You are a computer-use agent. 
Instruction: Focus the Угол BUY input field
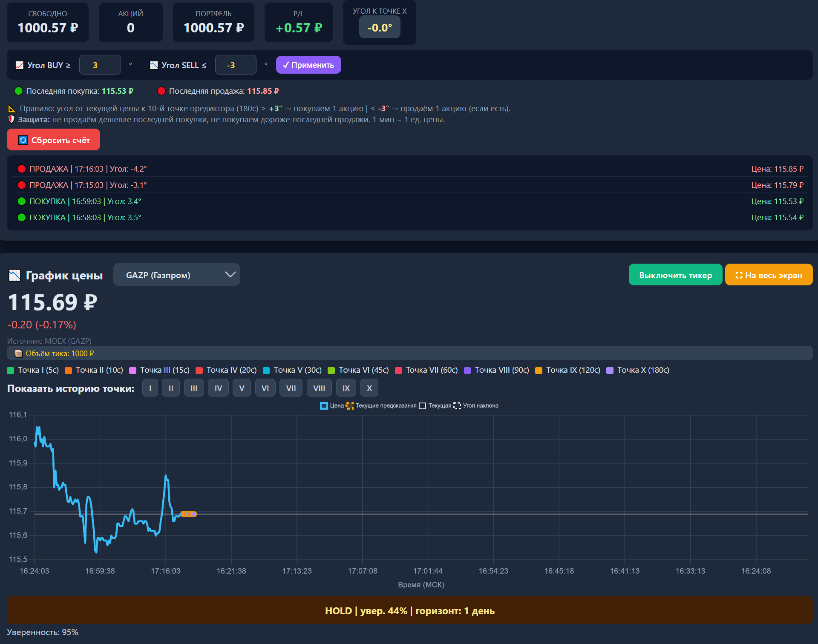[100, 65]
